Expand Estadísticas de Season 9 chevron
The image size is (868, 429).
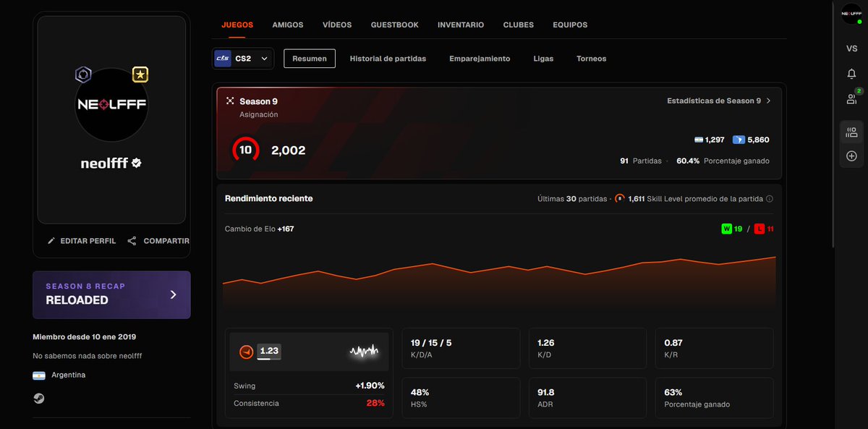(x=768, y=101)
